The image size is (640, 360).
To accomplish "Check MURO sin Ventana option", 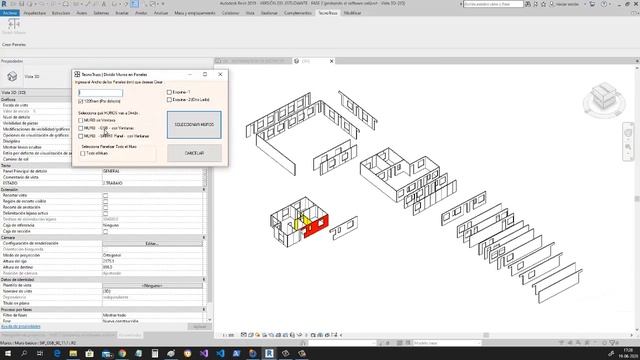I will click(x=81, y=120).
